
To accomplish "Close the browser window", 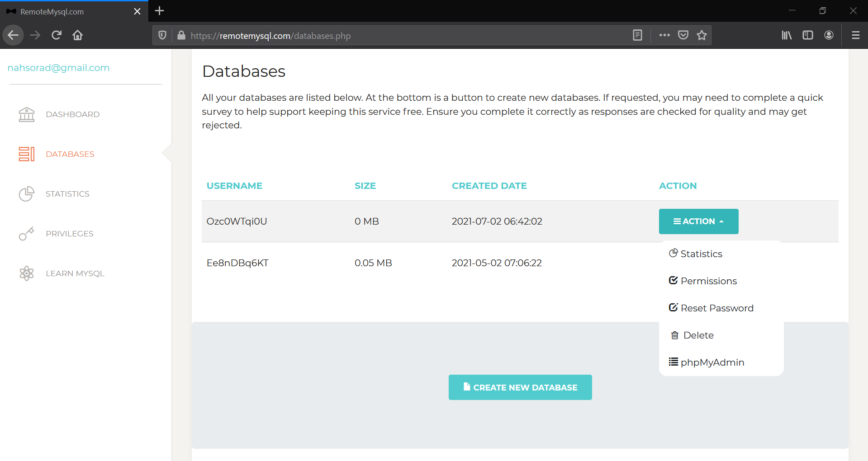I will point(853,11).
